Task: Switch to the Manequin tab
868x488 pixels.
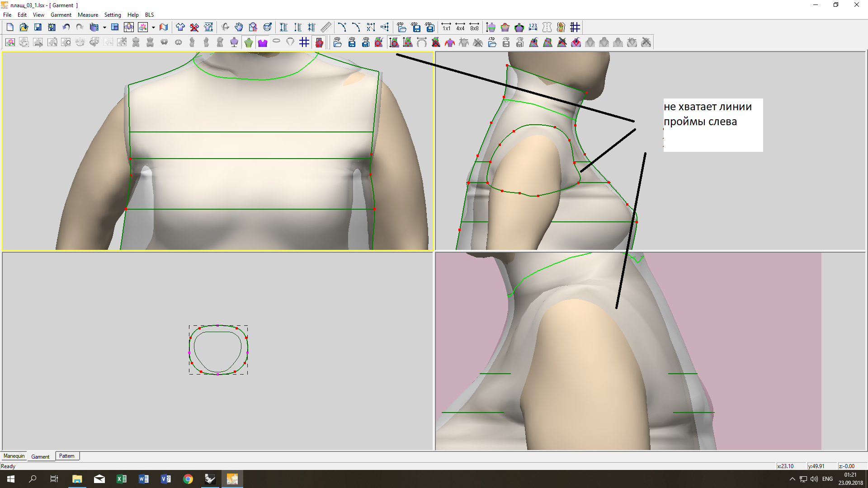Action: tap(14, 456)
